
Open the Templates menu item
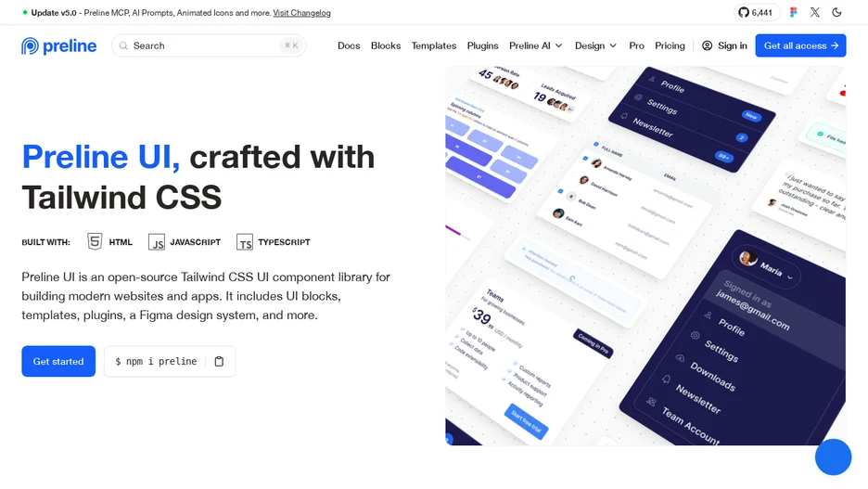tap(433, 45)
